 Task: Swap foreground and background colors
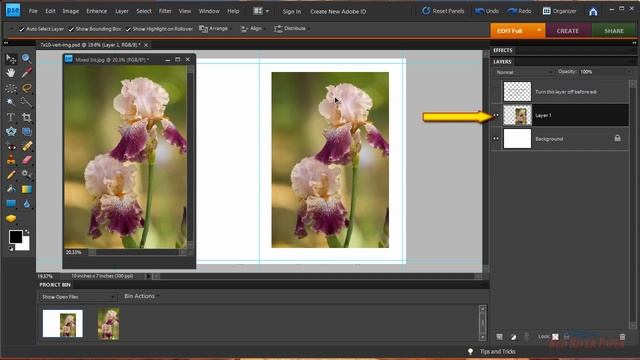pyautogui.click(x=27, y=232)
